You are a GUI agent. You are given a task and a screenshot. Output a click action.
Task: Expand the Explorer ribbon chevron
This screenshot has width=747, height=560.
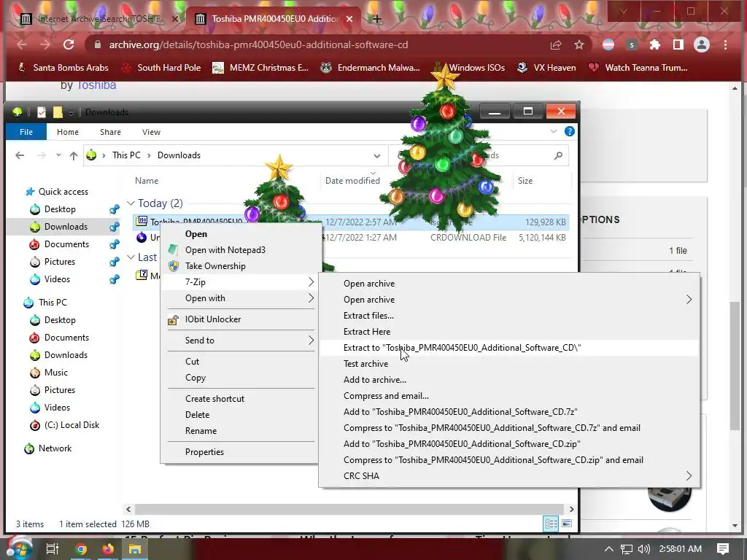(553, 131)
